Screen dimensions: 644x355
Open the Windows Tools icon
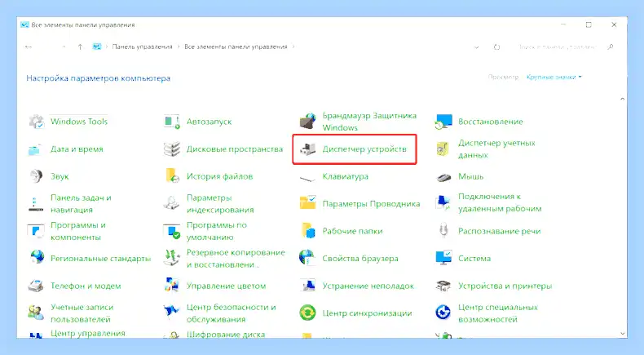pyautogui.click(x=36, y=122)
